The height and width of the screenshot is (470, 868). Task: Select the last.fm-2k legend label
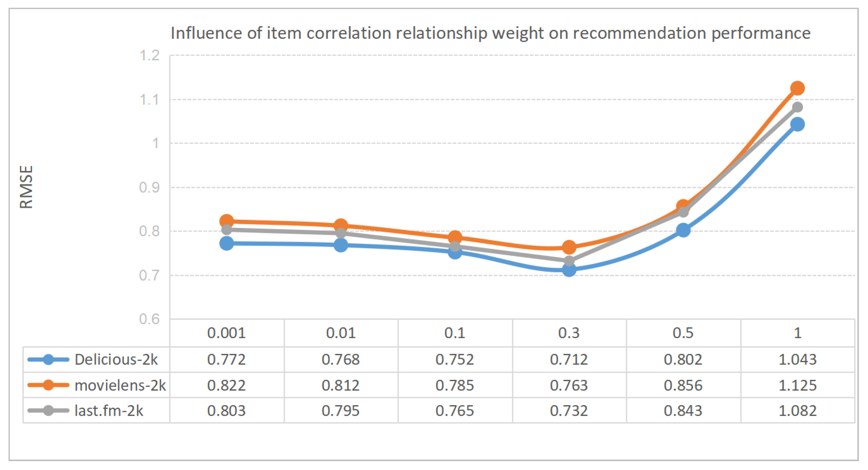tap(108, 411)
